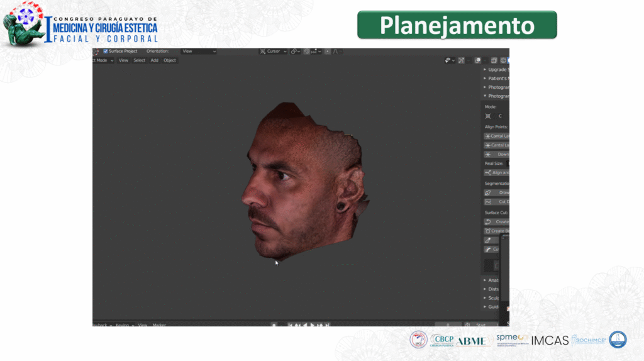The height and width of the screenshot is (361, 644).
Task: Click the timeline auto-keying record dot
Action: tap(274, 325)
